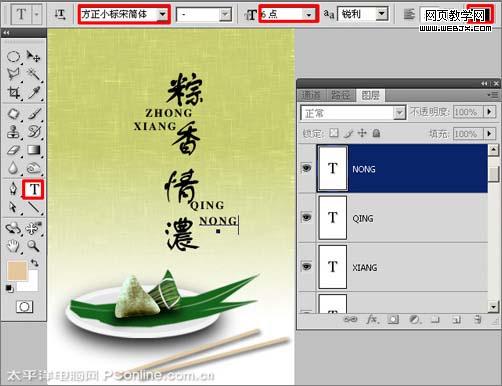
Task: Select the Gradient tool
Action: coord(33,150)
